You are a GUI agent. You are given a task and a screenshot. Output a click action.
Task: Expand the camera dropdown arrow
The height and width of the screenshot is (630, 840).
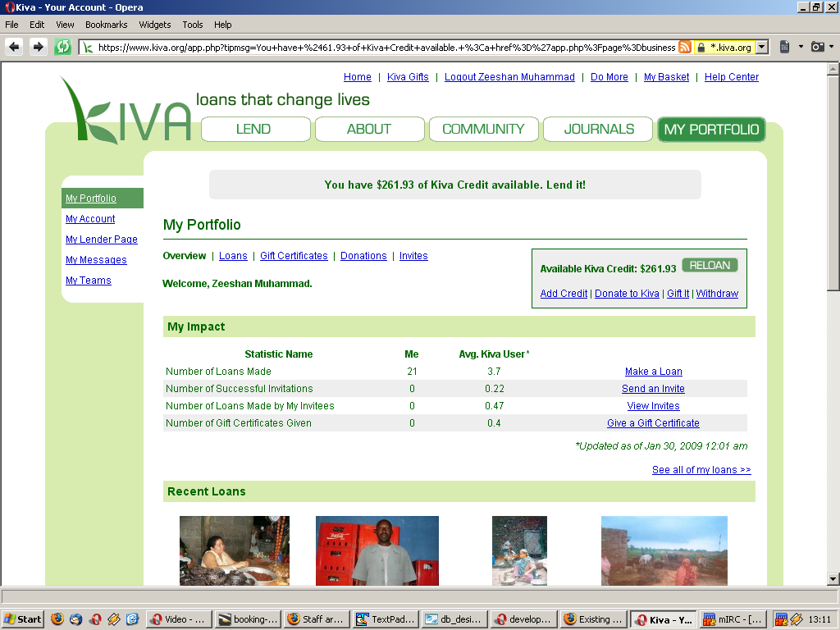tap(830, 47)
